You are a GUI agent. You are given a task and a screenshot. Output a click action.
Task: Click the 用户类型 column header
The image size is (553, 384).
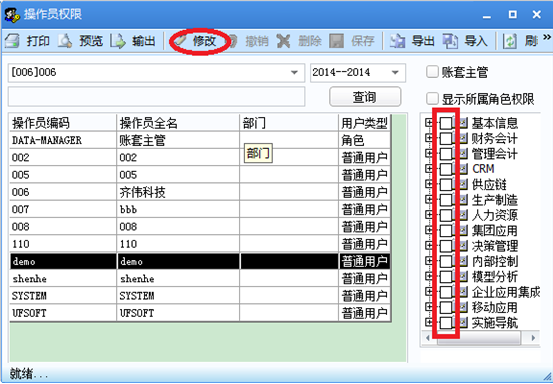pos(364,123)
